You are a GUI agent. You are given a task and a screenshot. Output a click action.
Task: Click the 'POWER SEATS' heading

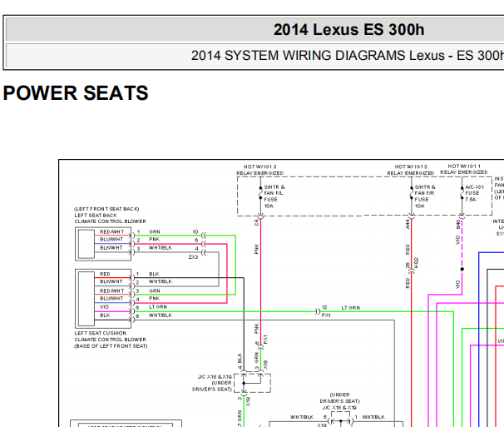76,93
